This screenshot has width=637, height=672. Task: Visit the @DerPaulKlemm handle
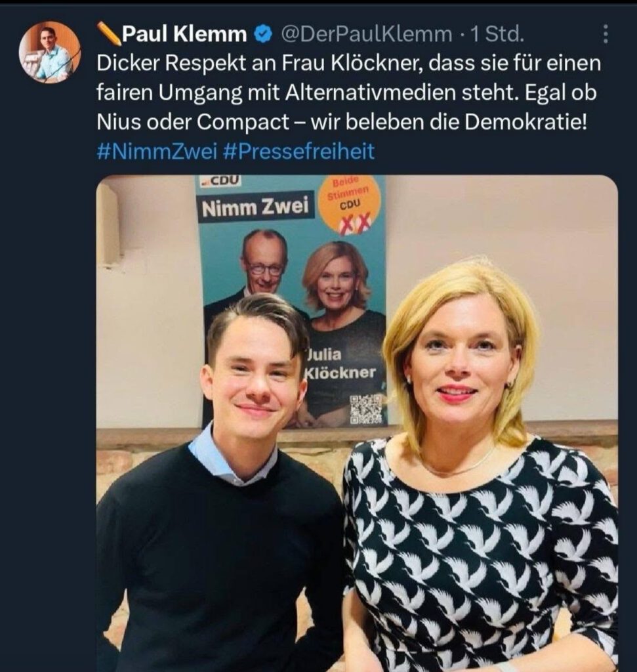[366, 34]
